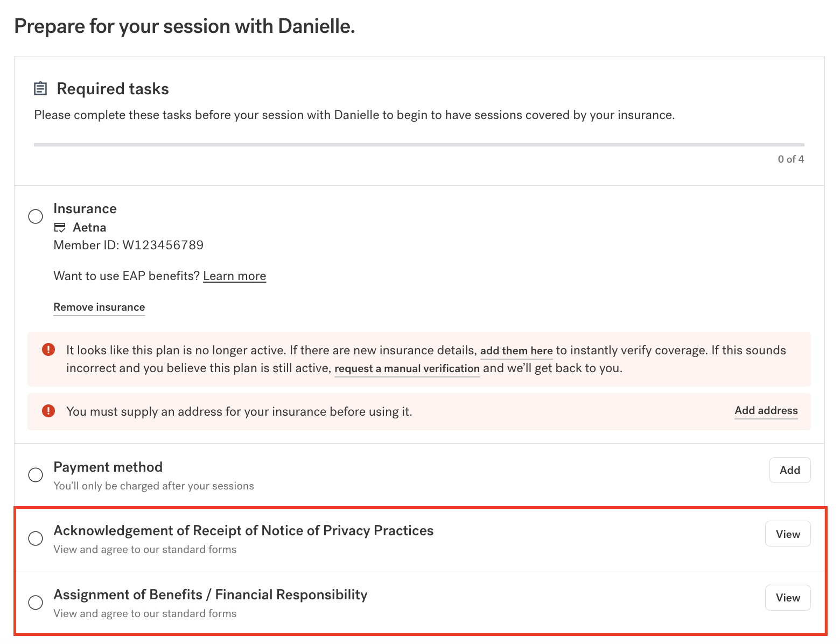
Task: View the Notice of Privacy Practices form
Action: [x=788, y=534]
